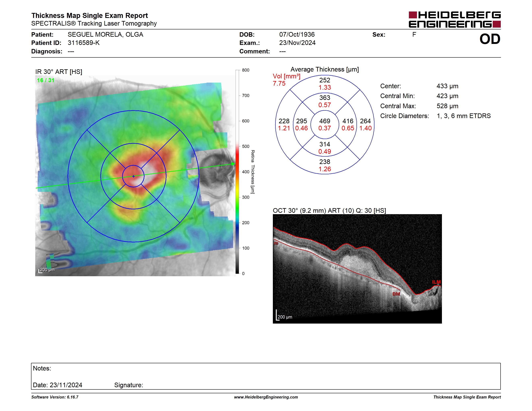Click Central Max value '528 µm'

(448, 106)
